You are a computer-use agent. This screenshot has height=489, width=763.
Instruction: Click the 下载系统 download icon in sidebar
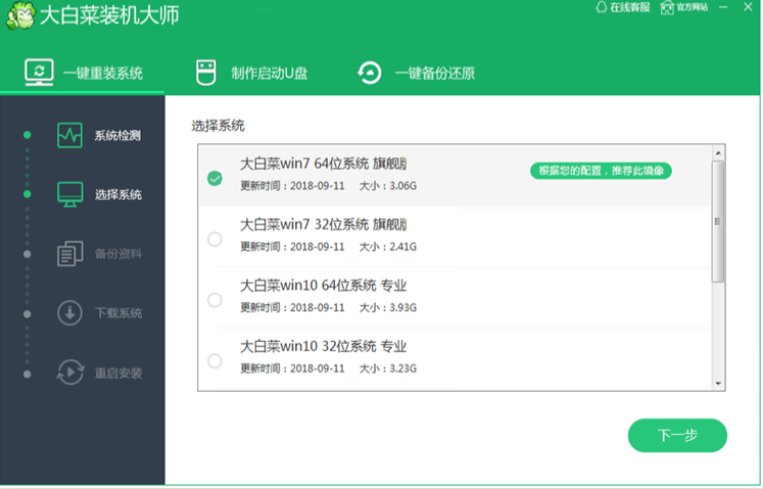pos(70,313)
